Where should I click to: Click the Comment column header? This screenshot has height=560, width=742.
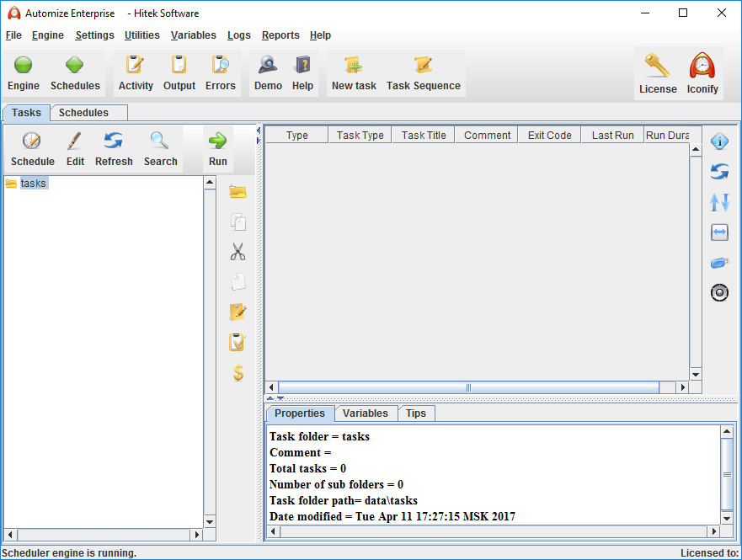pyautogui.click(x=487, y=136)
